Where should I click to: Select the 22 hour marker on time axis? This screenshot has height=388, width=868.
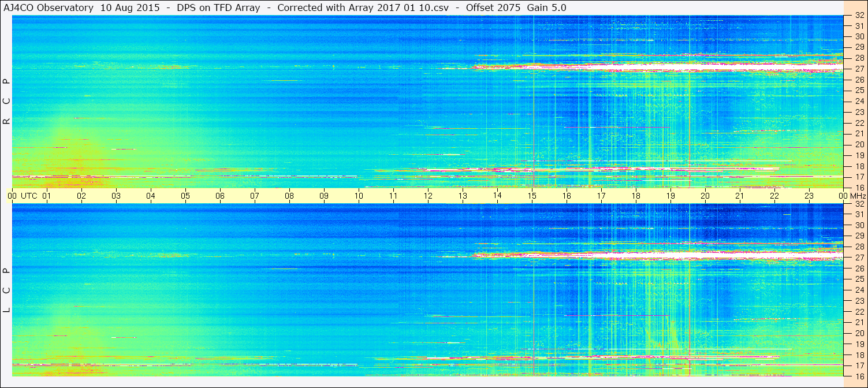(774, 196)
